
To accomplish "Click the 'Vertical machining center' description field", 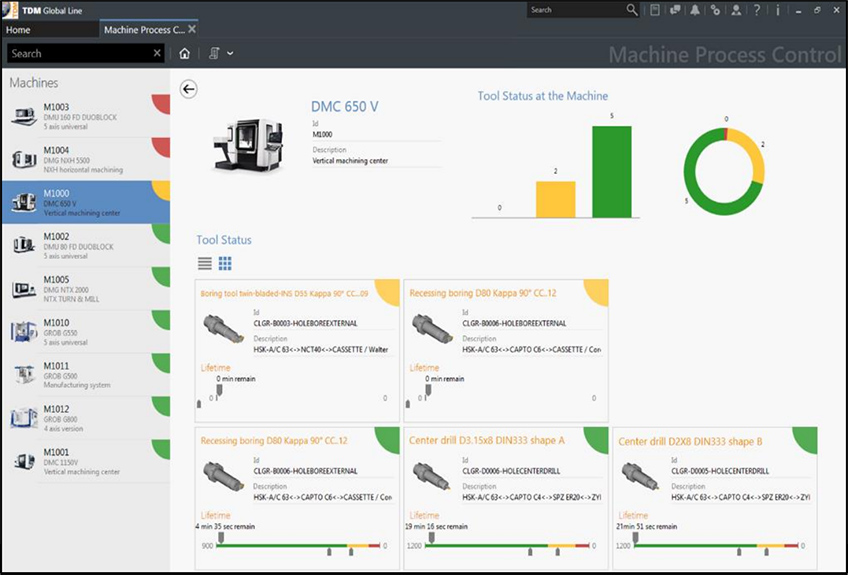I will [376, 161].
